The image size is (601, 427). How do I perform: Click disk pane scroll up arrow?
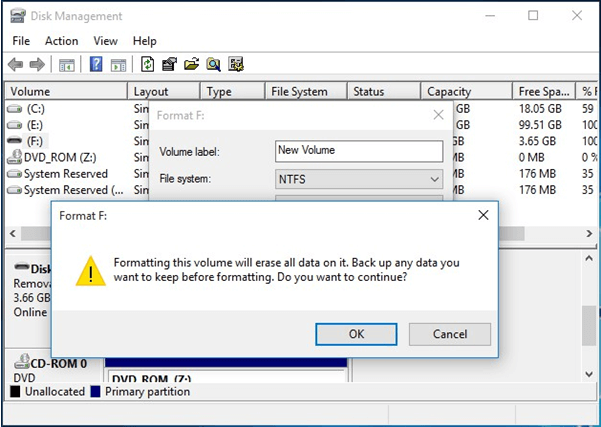(x=589, y=259)
